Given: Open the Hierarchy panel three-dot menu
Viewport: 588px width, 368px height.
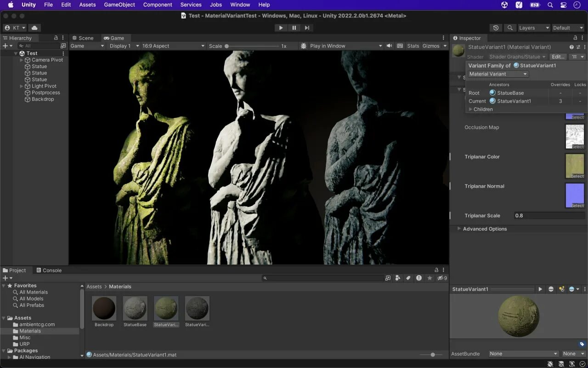Looking at the screenshot, I should pyautogui.click(x=63, y=38).
